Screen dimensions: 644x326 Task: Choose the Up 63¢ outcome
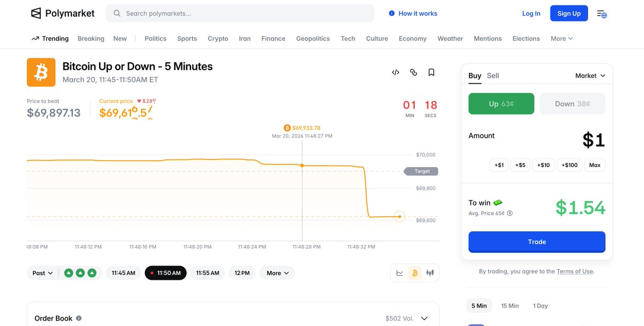click(x=501, y=104)
